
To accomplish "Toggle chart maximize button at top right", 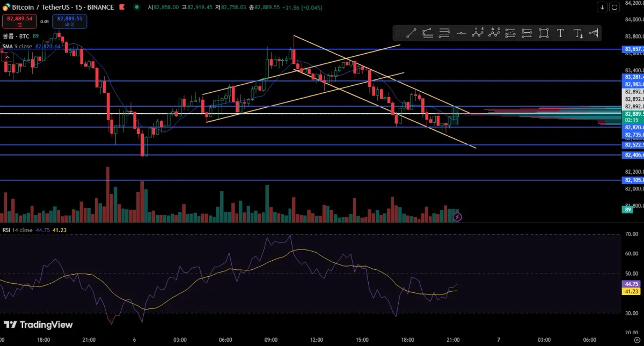I will [614, 7].
